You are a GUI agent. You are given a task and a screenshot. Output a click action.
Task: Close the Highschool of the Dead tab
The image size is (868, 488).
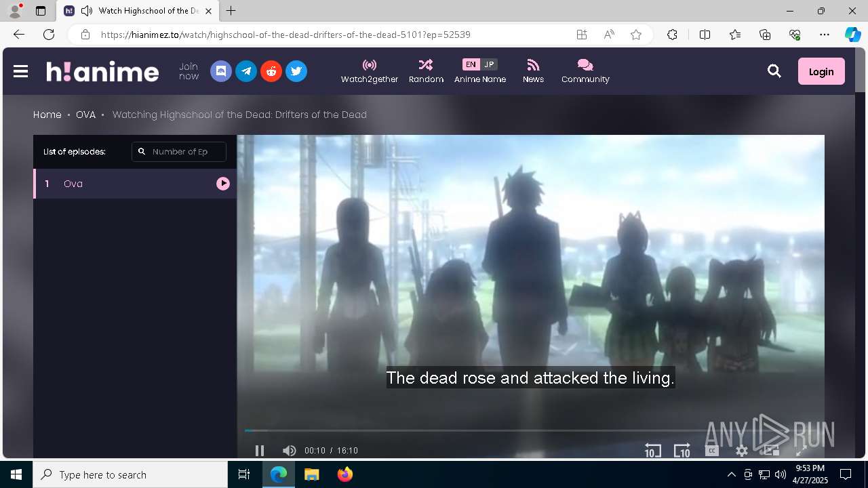[208, 11]
